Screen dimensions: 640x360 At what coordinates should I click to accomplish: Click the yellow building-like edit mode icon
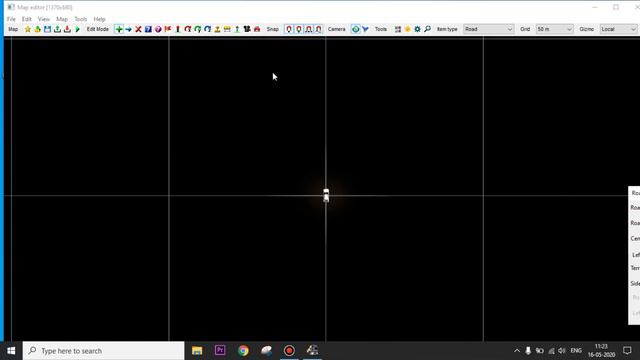pos(227,29)
